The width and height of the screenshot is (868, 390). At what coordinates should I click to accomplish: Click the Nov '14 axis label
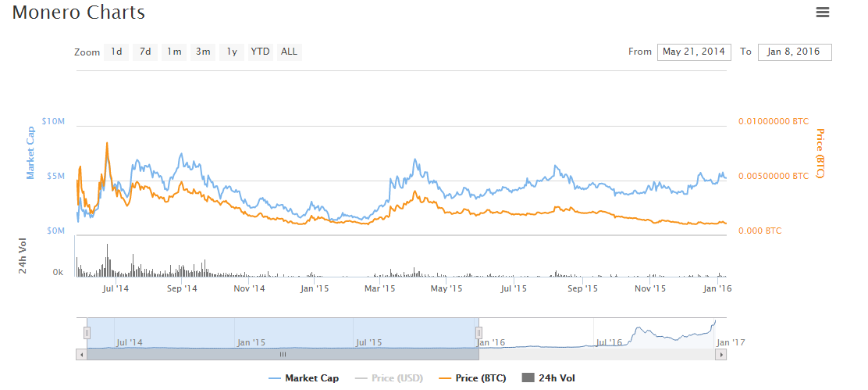pyautogui.click(x=249, y=288)
